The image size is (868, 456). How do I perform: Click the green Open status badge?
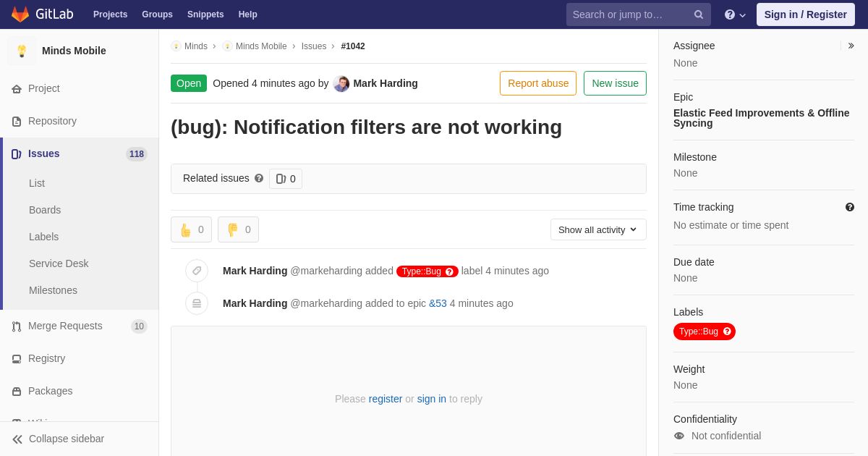click(x=189, y=83)
